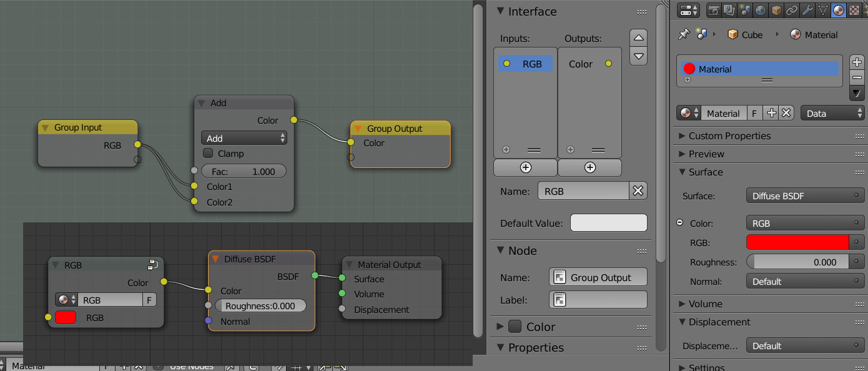The image size is (868, 371).
Task: Click the red swatch on RGB node
Action: coord(66,317)
